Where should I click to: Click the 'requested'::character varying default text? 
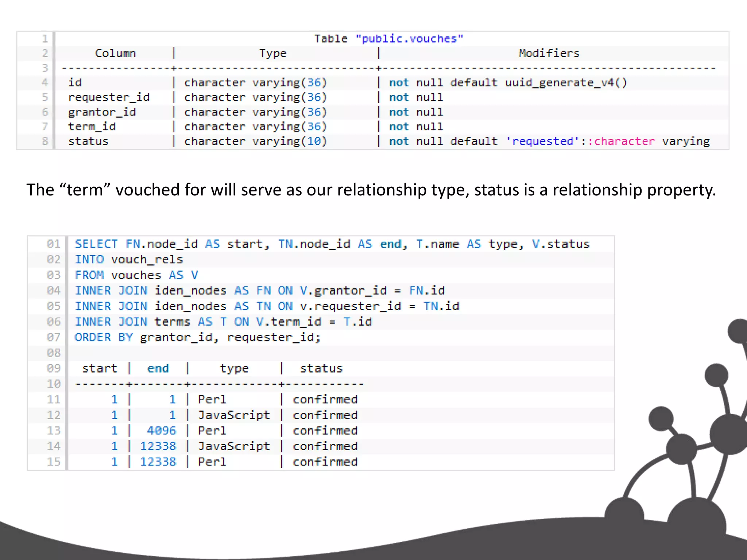click(608, 141)
